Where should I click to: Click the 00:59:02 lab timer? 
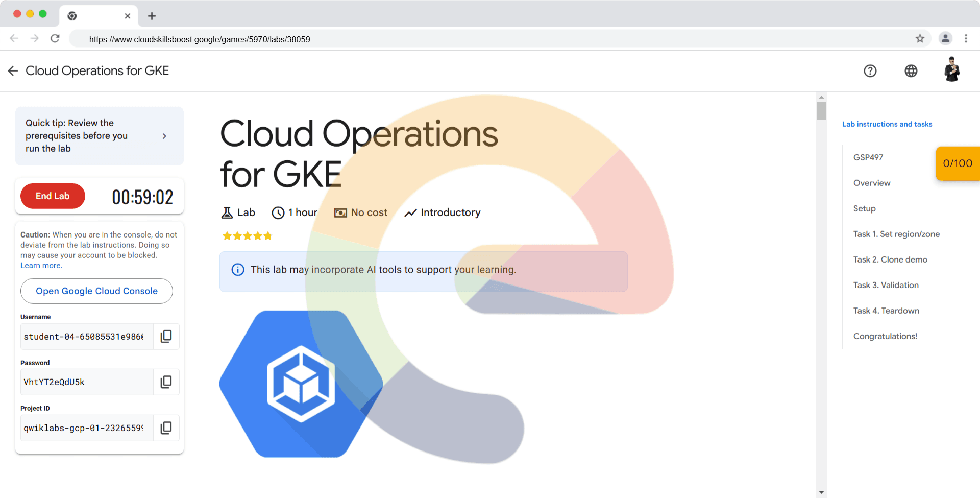click(142, 197)
